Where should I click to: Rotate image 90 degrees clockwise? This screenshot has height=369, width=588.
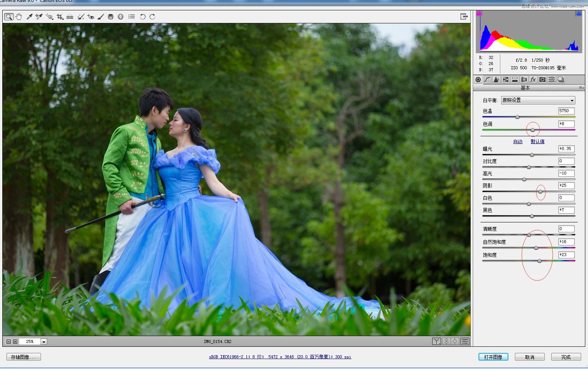152,17
